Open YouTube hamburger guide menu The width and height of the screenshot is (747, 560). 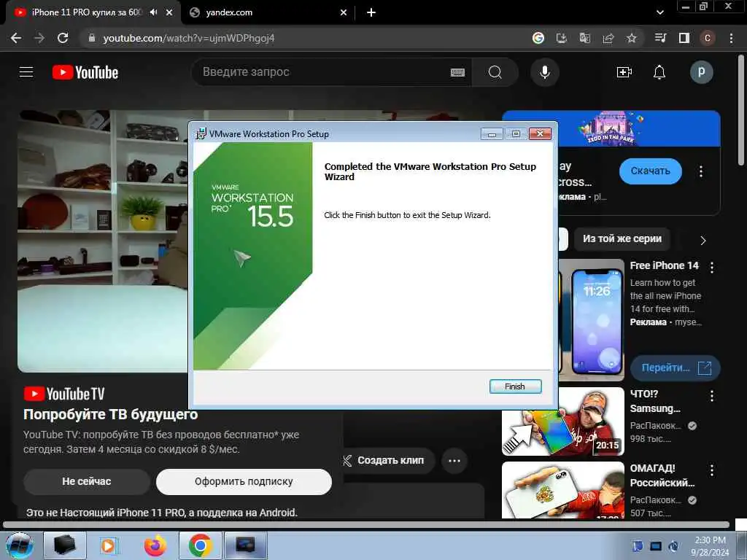26,72
